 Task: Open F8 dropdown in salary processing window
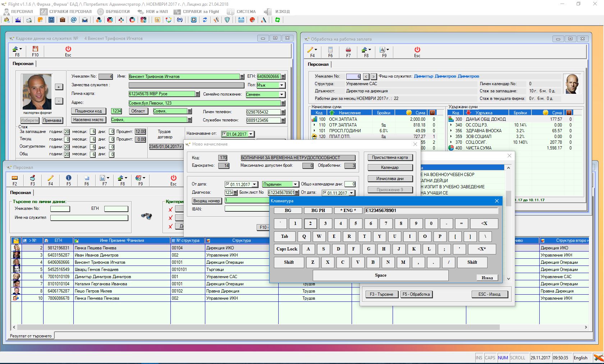[x=370, y=50]
